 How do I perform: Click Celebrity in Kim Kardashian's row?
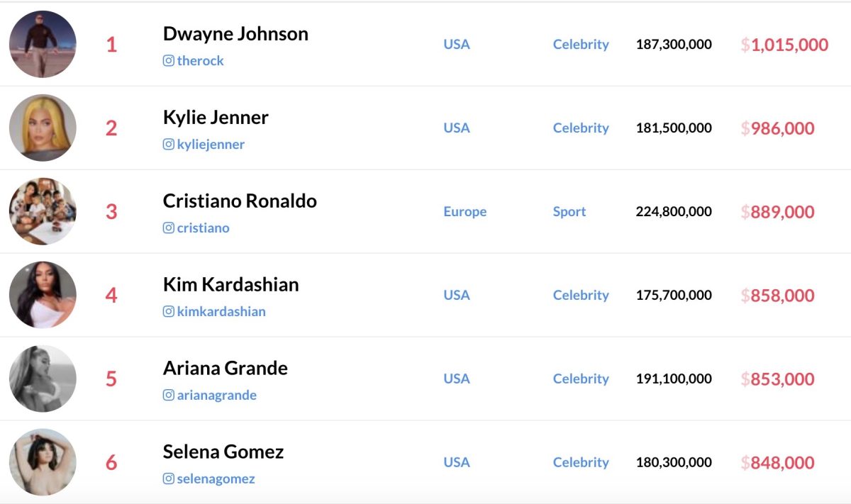[x=581, y=295]
